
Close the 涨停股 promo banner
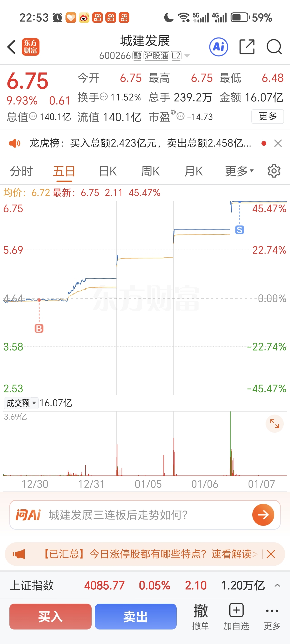[x=271, y=554]
